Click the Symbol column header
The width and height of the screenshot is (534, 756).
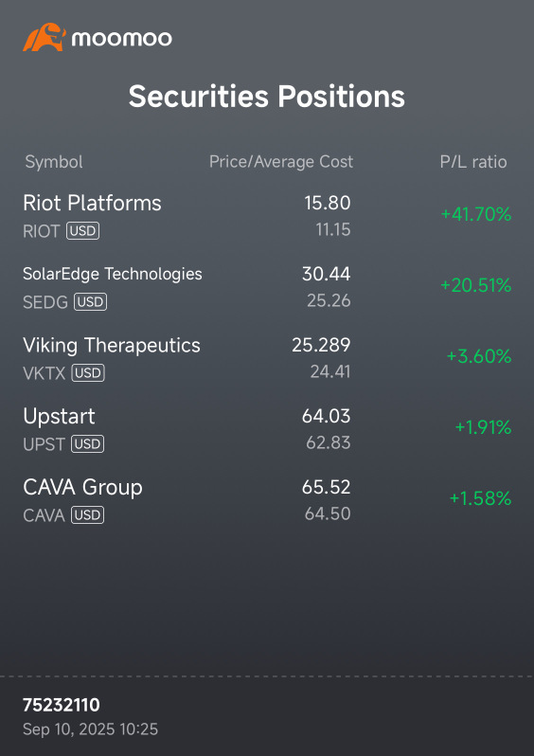point(54,162)
